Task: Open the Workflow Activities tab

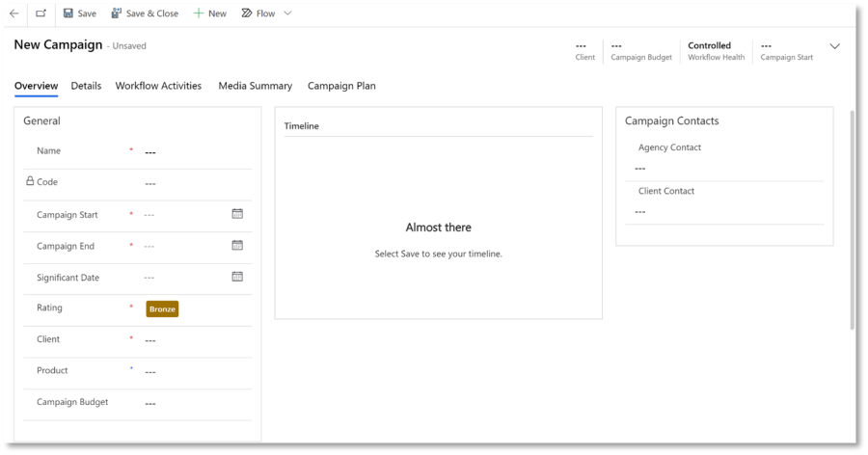Action: point(158,86)
